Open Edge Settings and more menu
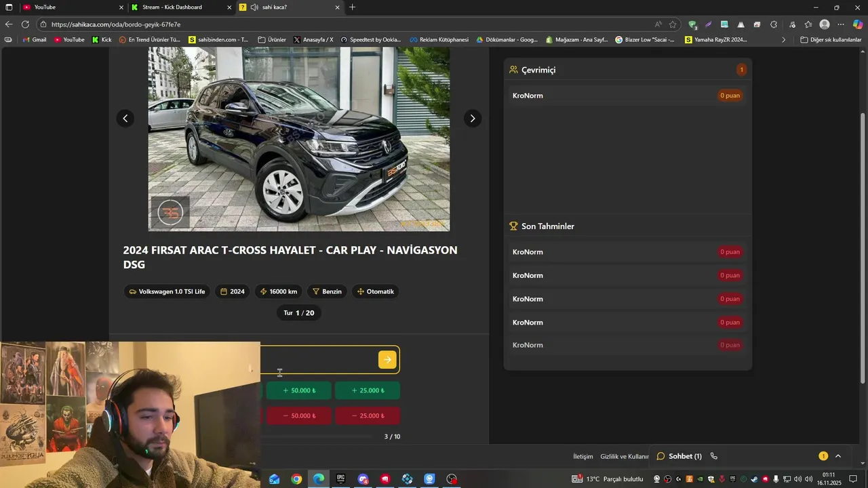This screenshot has height=488, width=868. [x=841, y=24]
